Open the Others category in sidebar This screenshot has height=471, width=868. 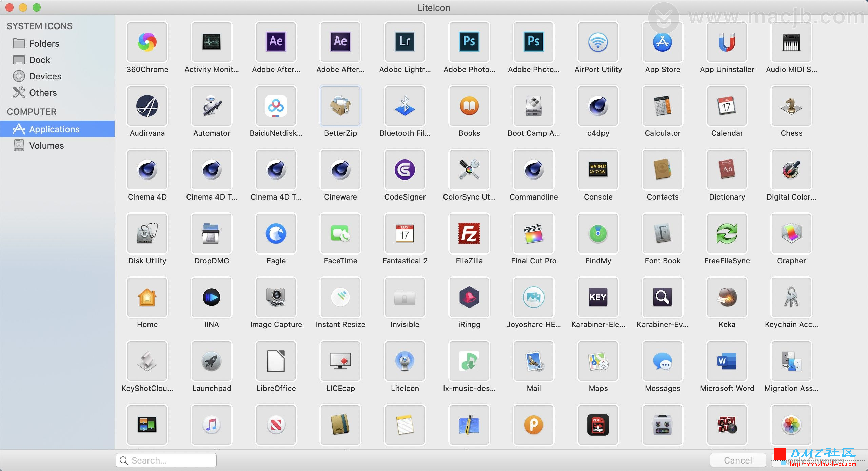pos(57,92)
